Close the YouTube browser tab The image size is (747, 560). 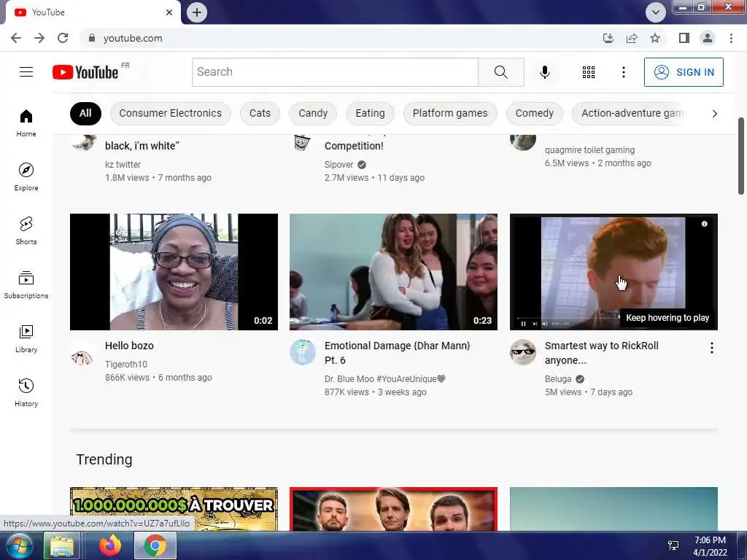click(169, 12)
